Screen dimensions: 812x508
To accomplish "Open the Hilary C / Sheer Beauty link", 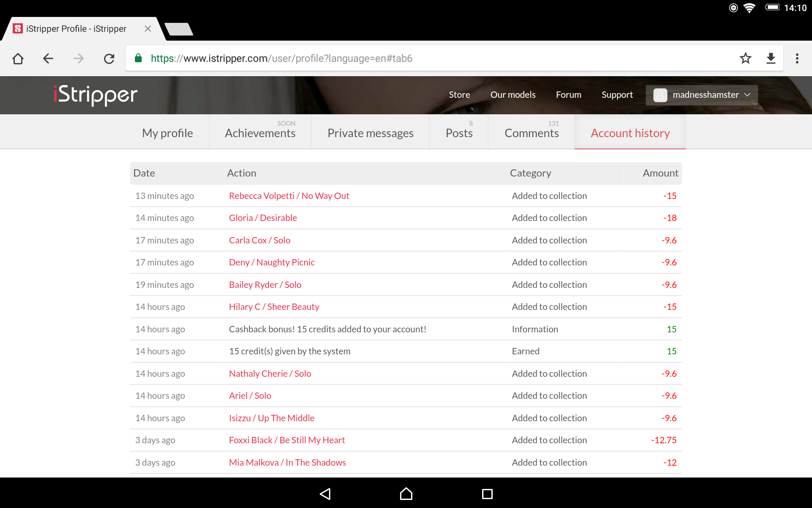I will 274,306.
